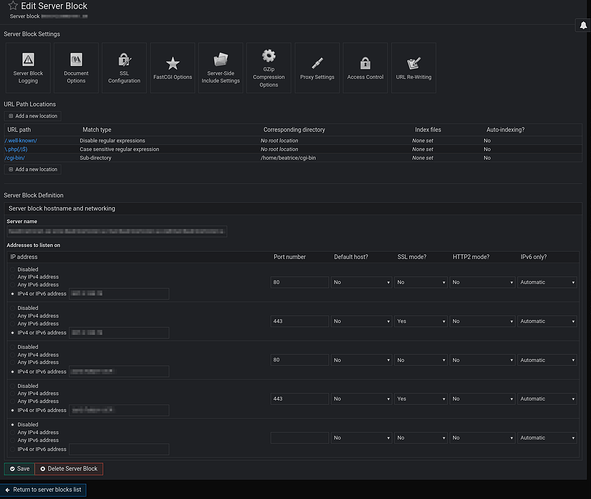Open Proxy Settings icon
Viewport: 591px width, 499px height.
(317, 68)
